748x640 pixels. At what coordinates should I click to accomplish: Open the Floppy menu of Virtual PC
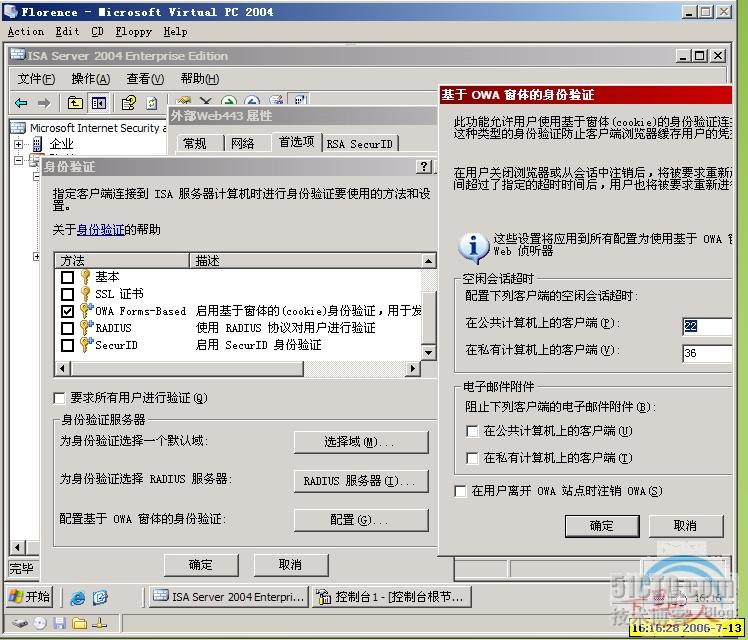(x=134, y=32)
